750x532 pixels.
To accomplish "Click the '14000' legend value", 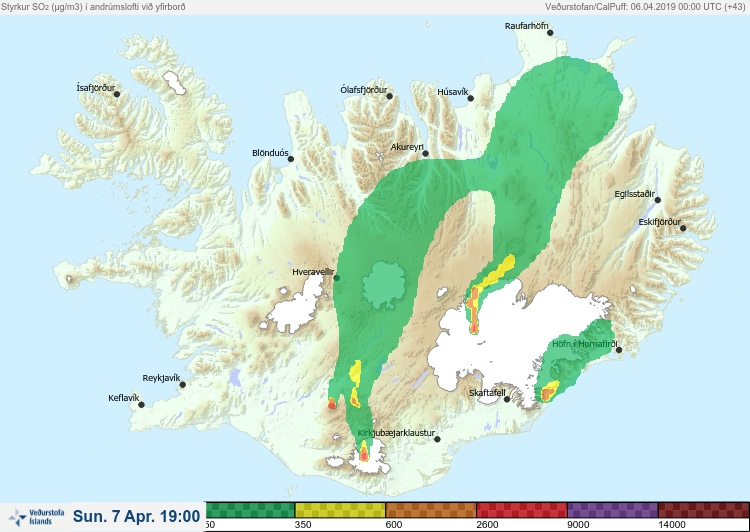I will pyautogui.click(x=672, y=525).
